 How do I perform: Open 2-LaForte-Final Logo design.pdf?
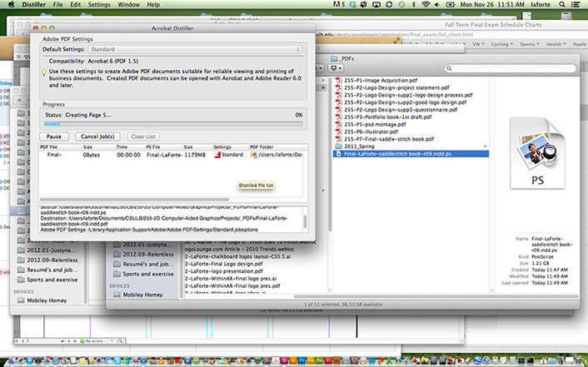click(x=224, y=264)
